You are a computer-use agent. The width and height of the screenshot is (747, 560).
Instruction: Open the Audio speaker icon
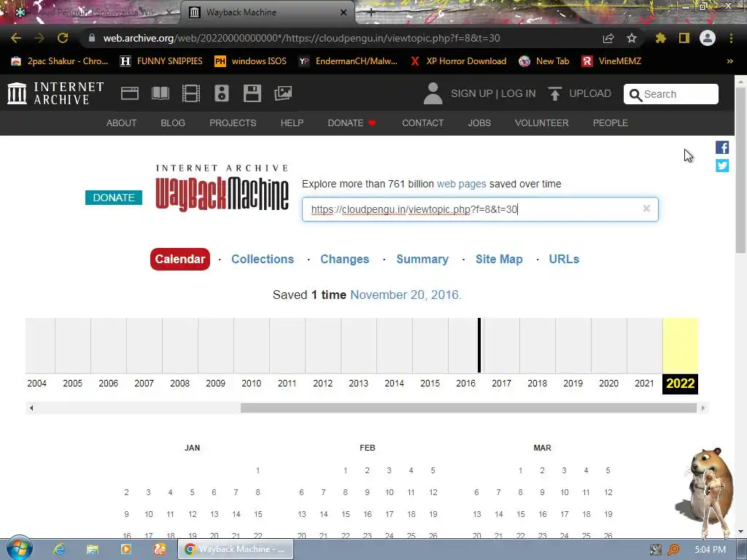point(222,93)
